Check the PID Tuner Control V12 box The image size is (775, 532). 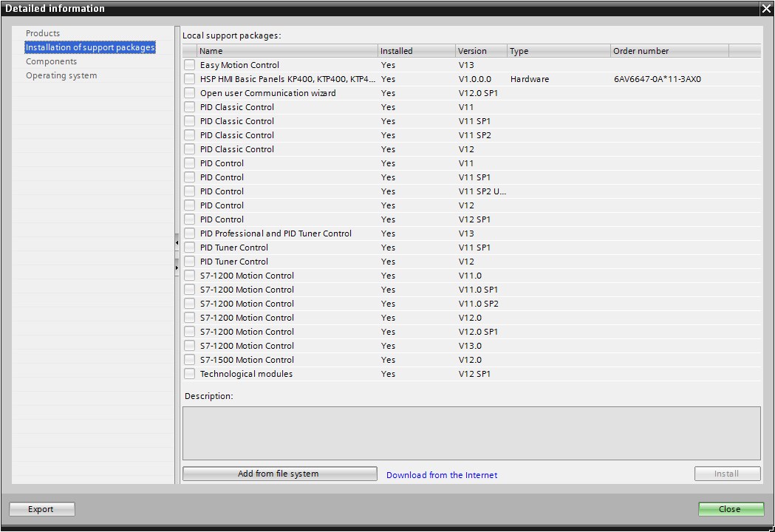pyautogui.click(x=189, y=262)
